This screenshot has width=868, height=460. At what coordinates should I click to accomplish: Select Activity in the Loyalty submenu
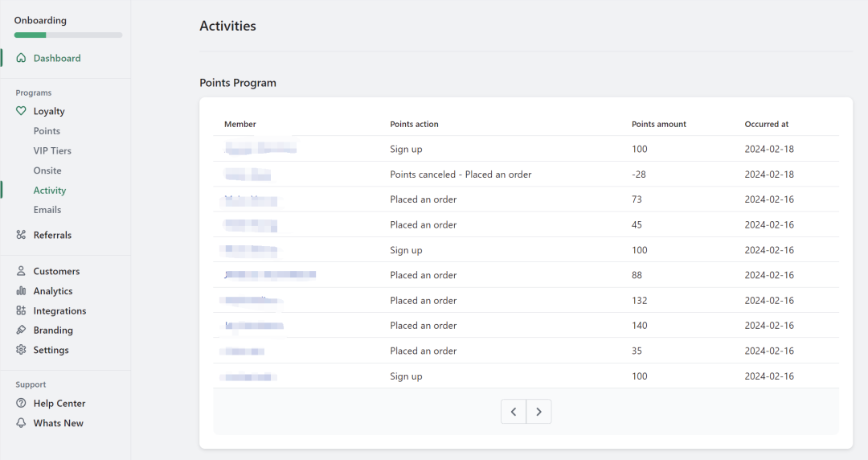50,191
